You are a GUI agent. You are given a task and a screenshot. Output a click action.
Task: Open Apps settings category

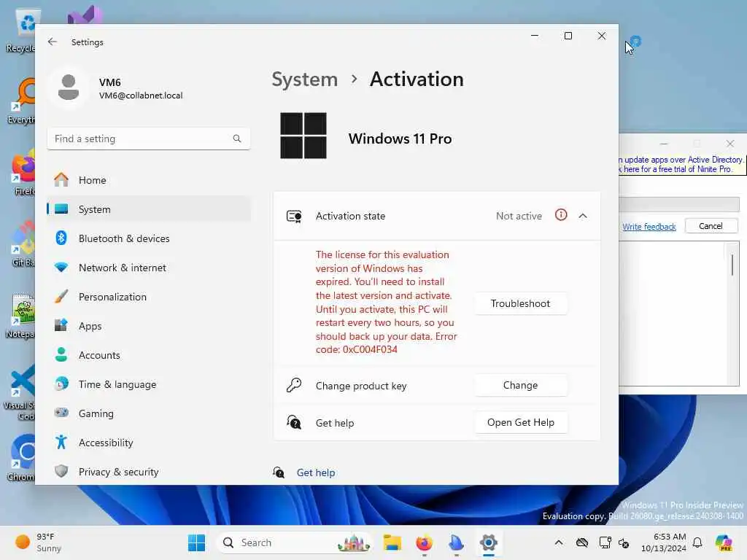tap(149, 326)
